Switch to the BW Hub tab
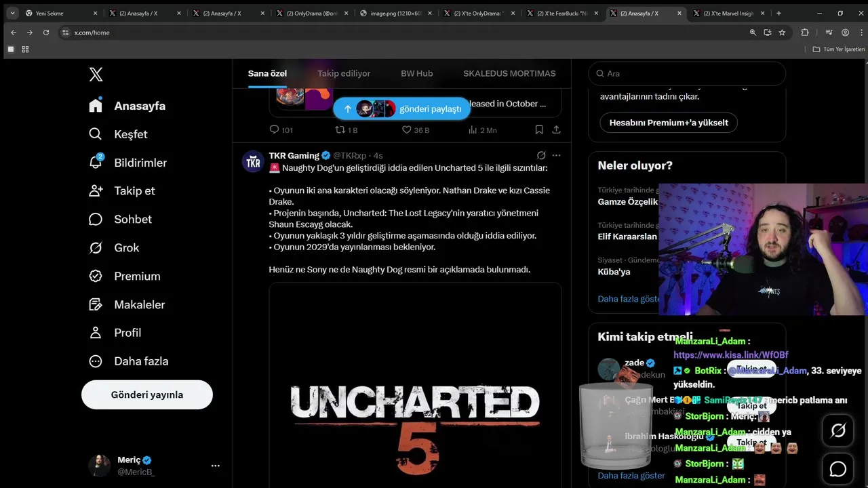Image resolution: width=868 pixels, height=488 pixels. tap(416, 73)
